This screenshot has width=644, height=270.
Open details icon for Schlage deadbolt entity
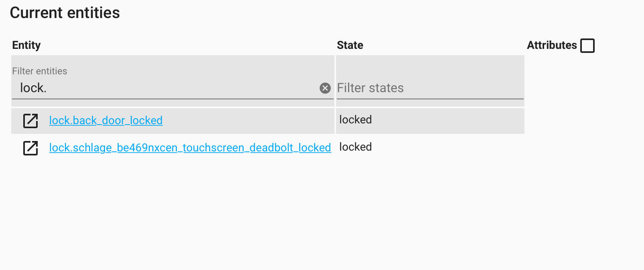point(30,148)
